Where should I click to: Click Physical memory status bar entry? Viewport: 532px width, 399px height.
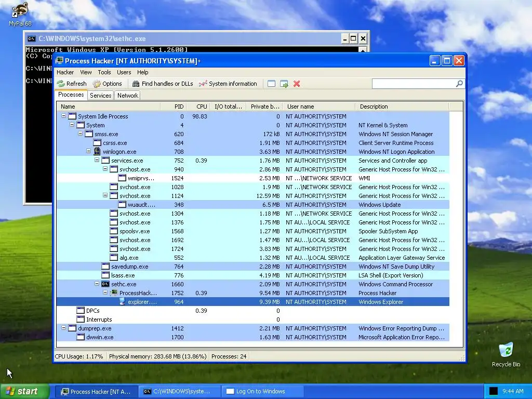158,356
